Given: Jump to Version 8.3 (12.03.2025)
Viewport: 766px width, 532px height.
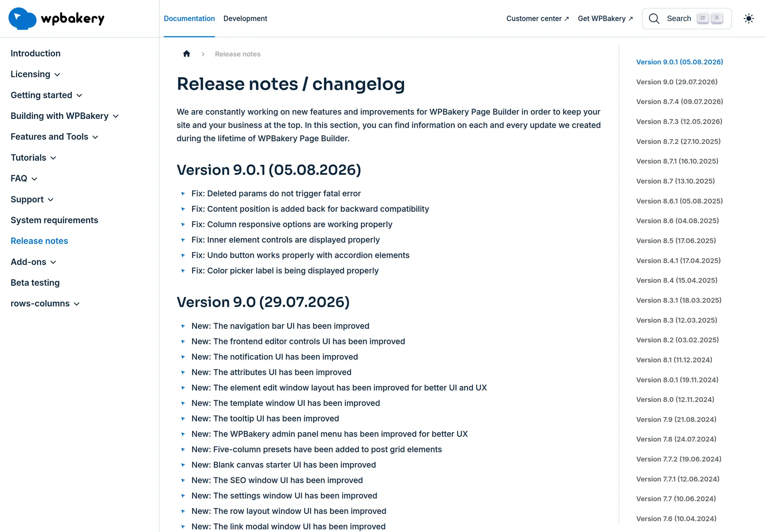Looking at the screenshot, I should tap(677, 320).
